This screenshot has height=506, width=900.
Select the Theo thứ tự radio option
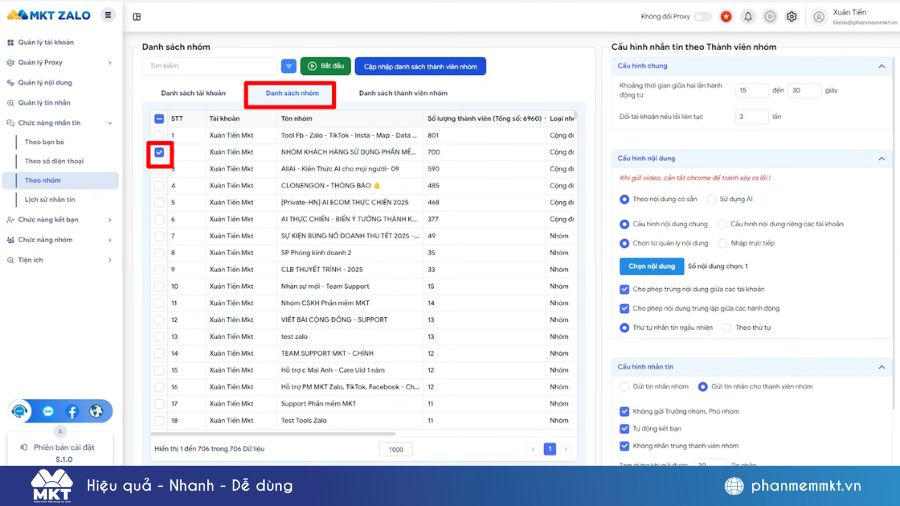click(727, 328)
